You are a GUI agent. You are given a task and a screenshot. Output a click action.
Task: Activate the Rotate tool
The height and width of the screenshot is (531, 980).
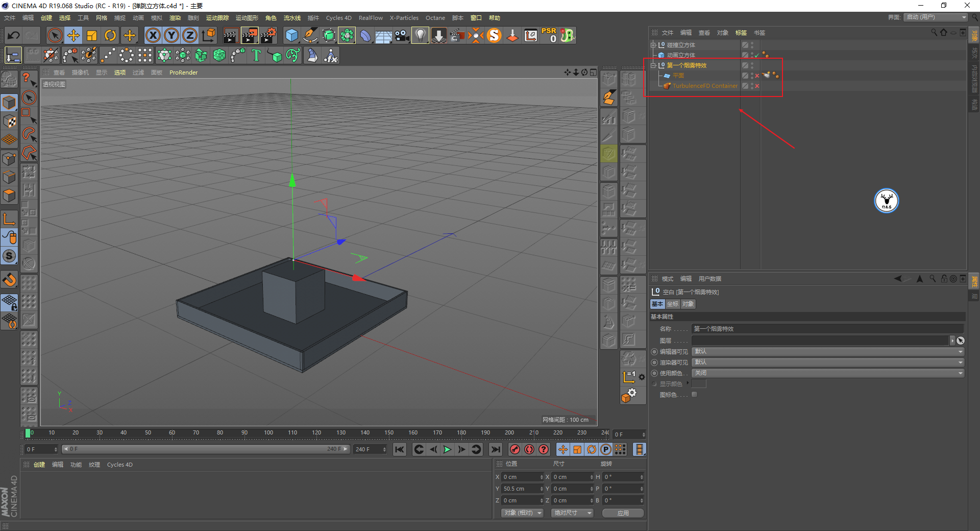point(110,35)
